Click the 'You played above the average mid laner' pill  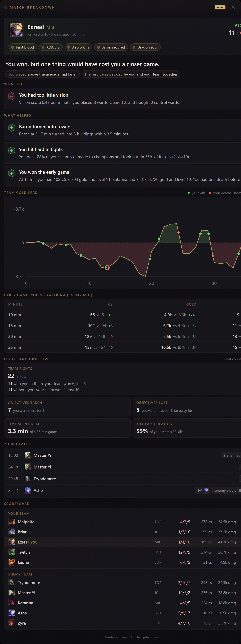point(42,74)
